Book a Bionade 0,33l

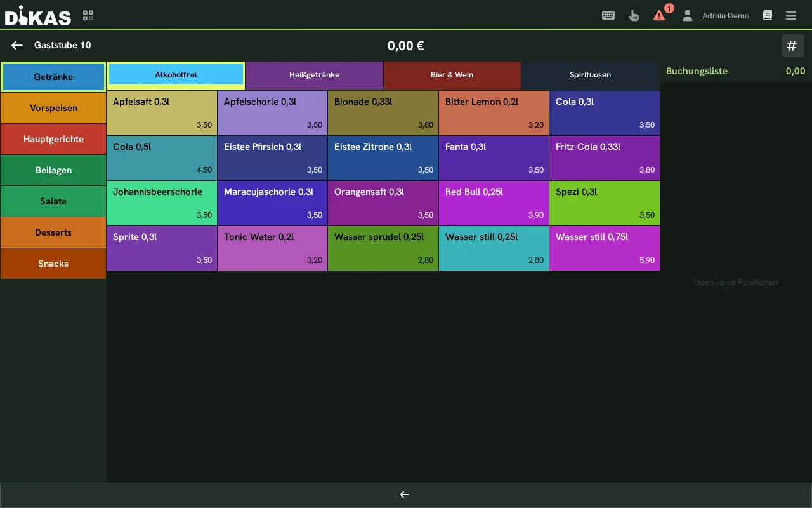383,113
